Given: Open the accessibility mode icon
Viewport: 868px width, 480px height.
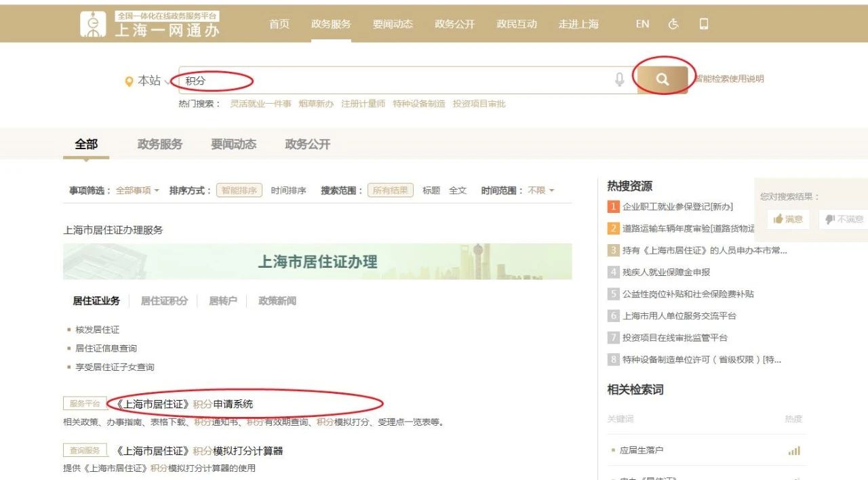Looking at the screenshot, I should pos(673,24).
